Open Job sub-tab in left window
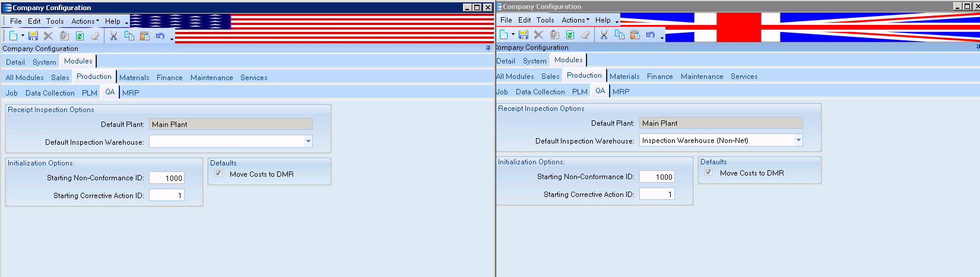Image resolution: width=980 pixels, height=277 pixels. [x=12, y=93]
